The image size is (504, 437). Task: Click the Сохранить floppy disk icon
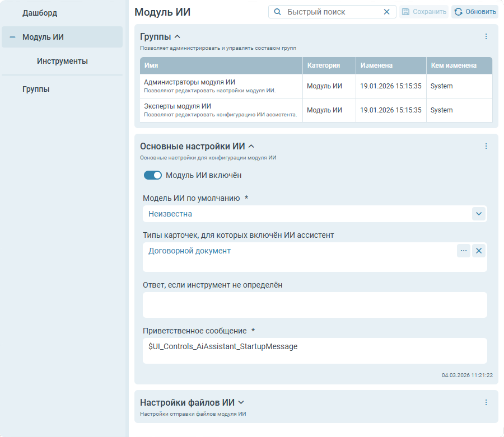[405, 12]
